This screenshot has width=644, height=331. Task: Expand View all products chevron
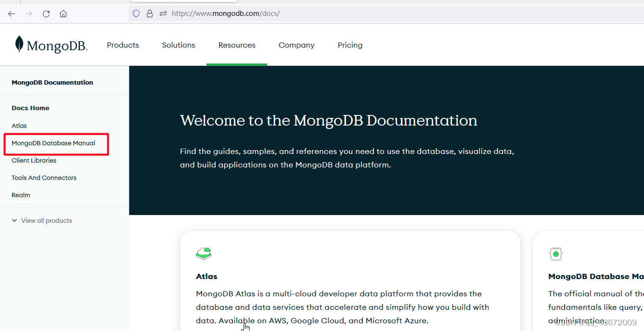(14, 220)
